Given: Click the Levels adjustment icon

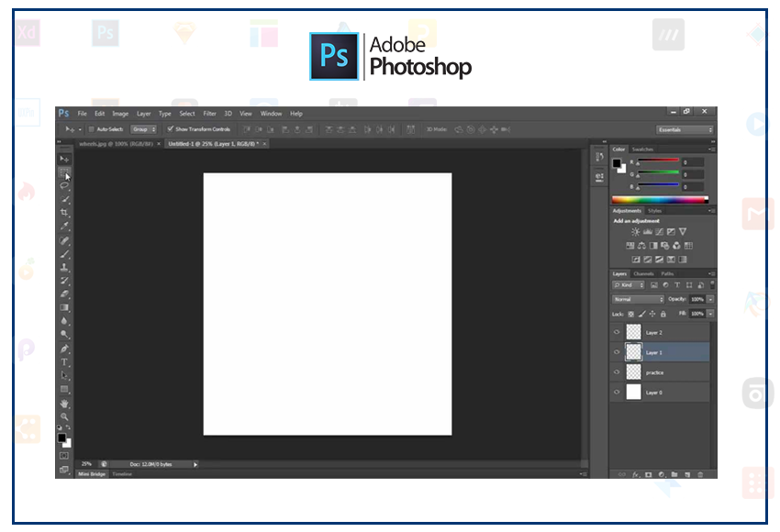Looking at the screenshot, I should click(x=647, y=232).
